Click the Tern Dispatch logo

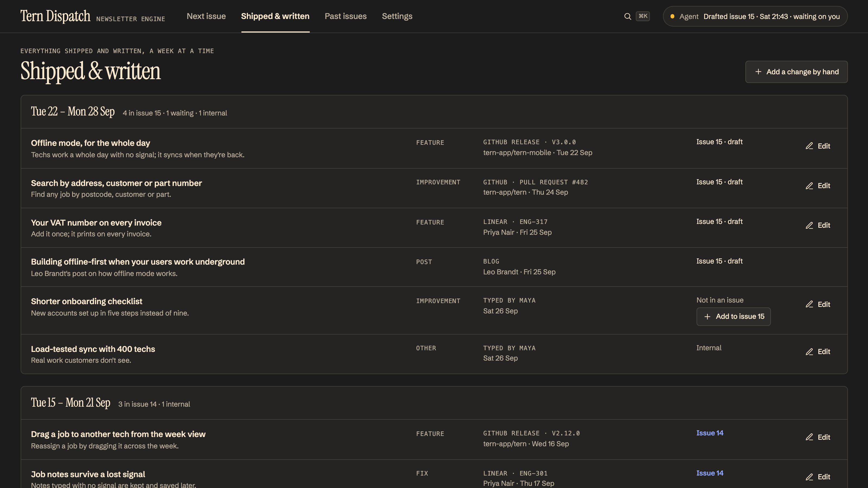click(55, 16)
